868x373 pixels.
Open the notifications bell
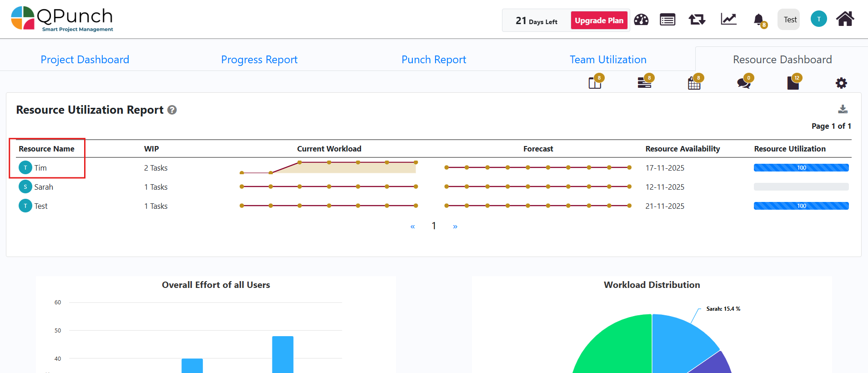pyautogui.click(x=758, y=20)
